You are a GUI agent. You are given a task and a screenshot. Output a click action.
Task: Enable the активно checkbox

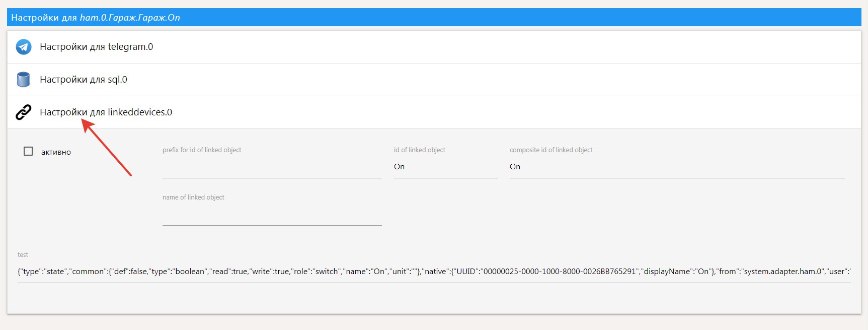click(28, 151)
